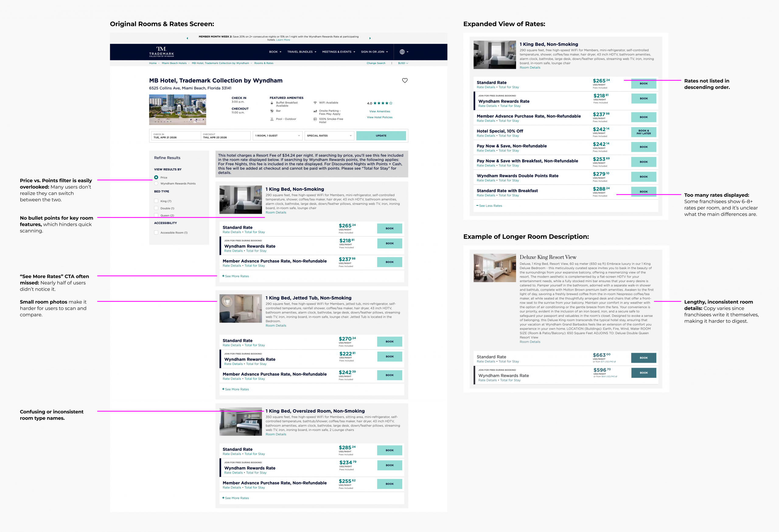
Task: Open the MB Hotel aerial photo
Action: click(x=178, y=110)
